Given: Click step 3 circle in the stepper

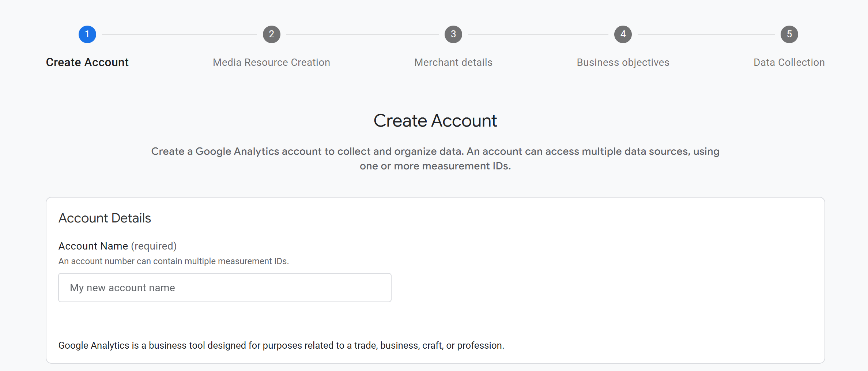Looking at the screenshot, I should coord(453,34).
